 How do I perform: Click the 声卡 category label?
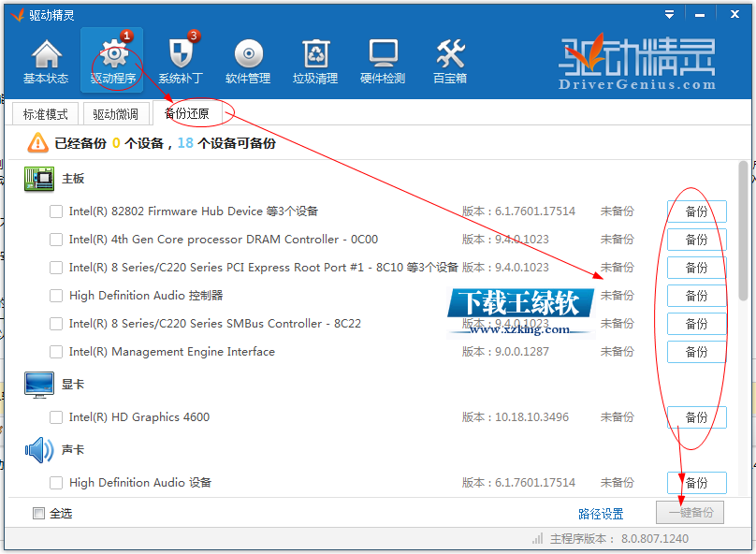click(73, 450)
